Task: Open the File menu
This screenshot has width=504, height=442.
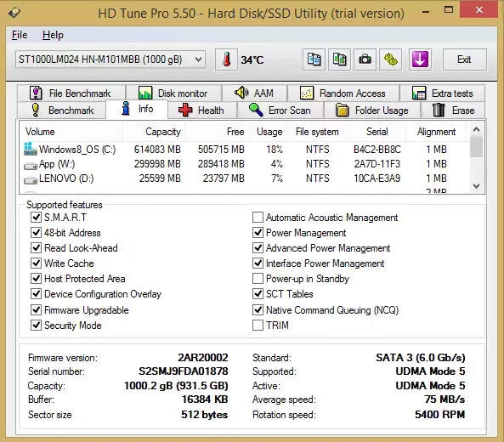Action: pyautogui.click(x=20, y=35)
